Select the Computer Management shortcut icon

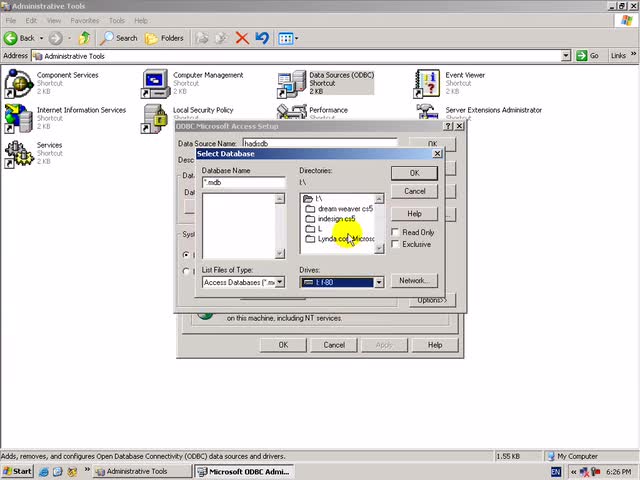[x=155, y=84]
